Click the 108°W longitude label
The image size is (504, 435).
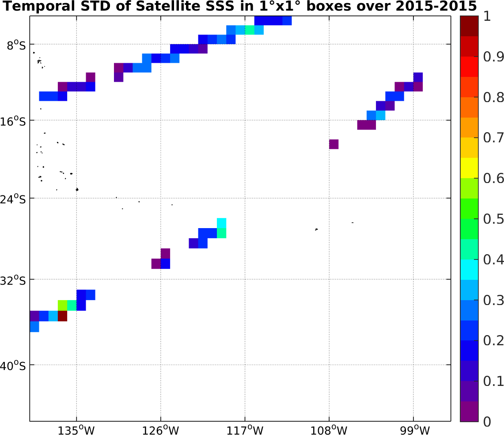point(329,430)
